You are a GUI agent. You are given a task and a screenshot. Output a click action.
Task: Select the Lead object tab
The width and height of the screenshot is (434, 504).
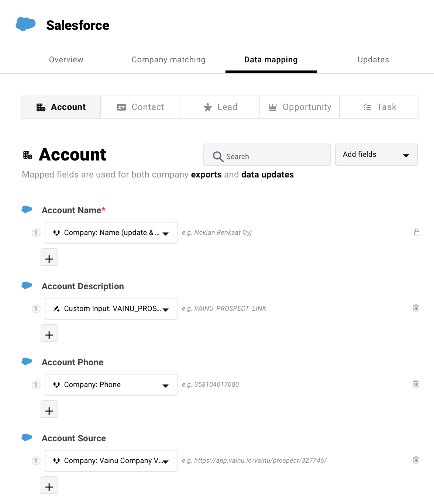point(220,107)
